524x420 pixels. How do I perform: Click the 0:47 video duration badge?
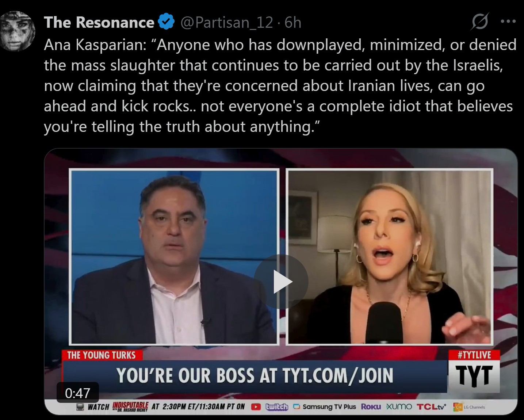tap(77, 393)
